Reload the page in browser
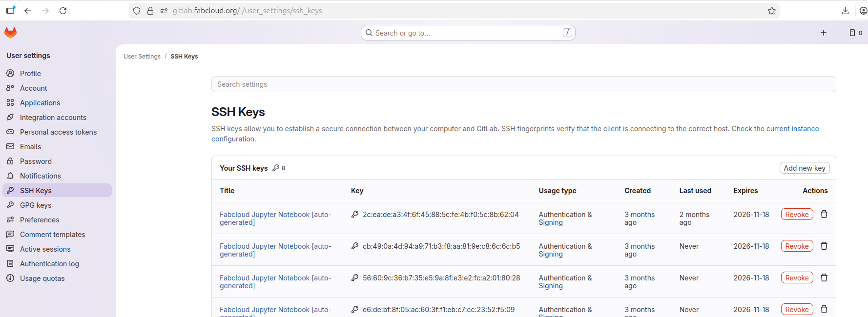The image size is (868, 317). click(63, 11)
